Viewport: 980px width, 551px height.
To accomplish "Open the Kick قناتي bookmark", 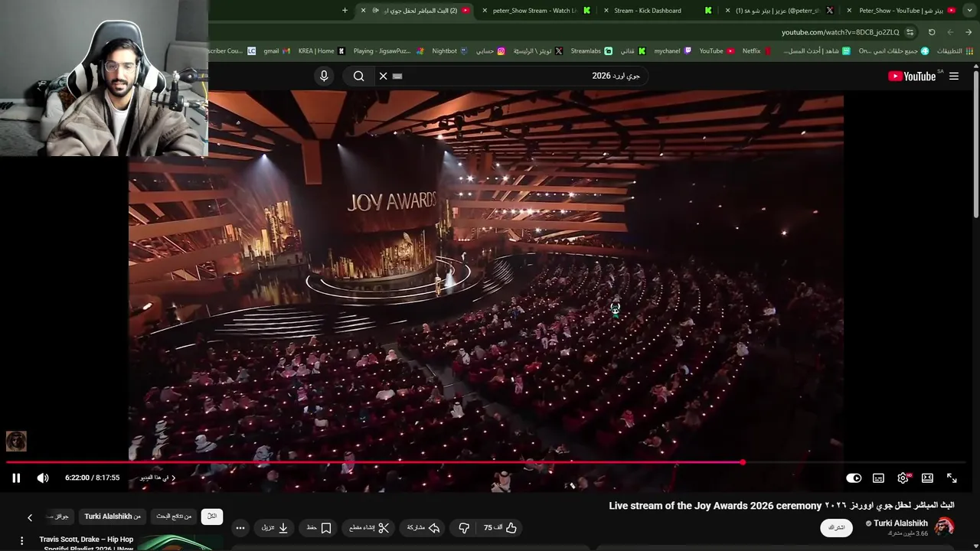I will pos(632,51).
